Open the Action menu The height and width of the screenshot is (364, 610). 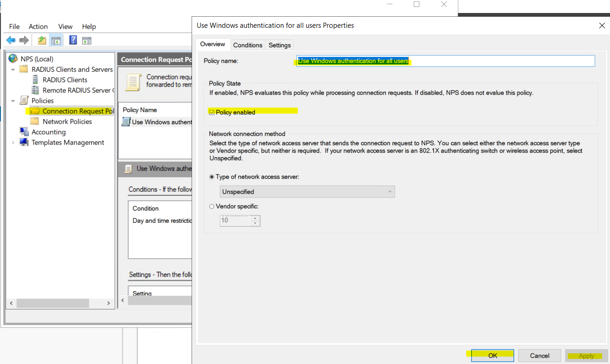[38, 26]
